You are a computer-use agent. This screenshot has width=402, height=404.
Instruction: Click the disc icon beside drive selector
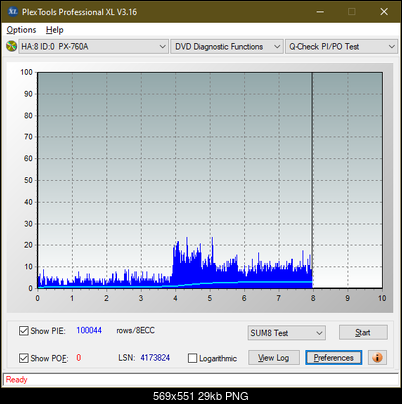point(11,46)
